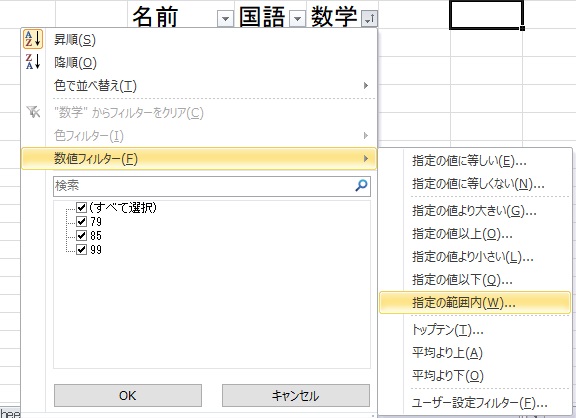Confirm the filter with OK
The image size is (576, 418).
point(127,396)
